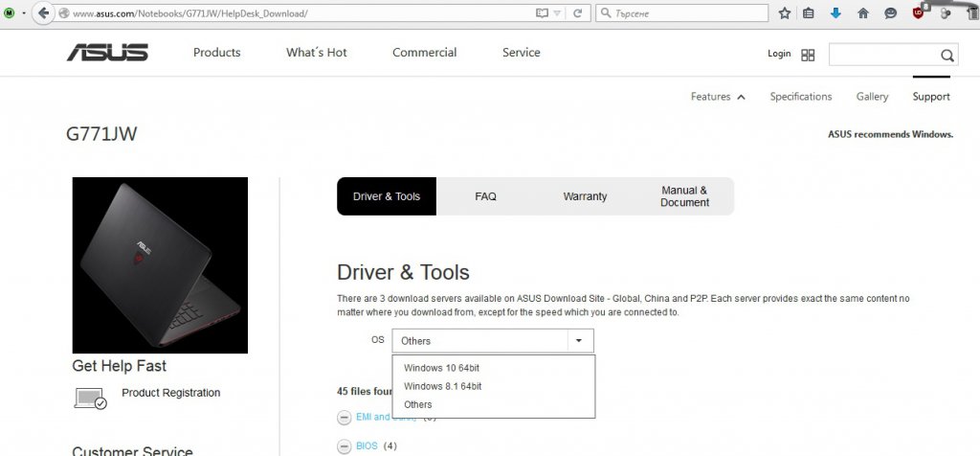Screen dimensions: 980x456
Task: Switch to the FAQ tab
Action: [x=485, y=196]
